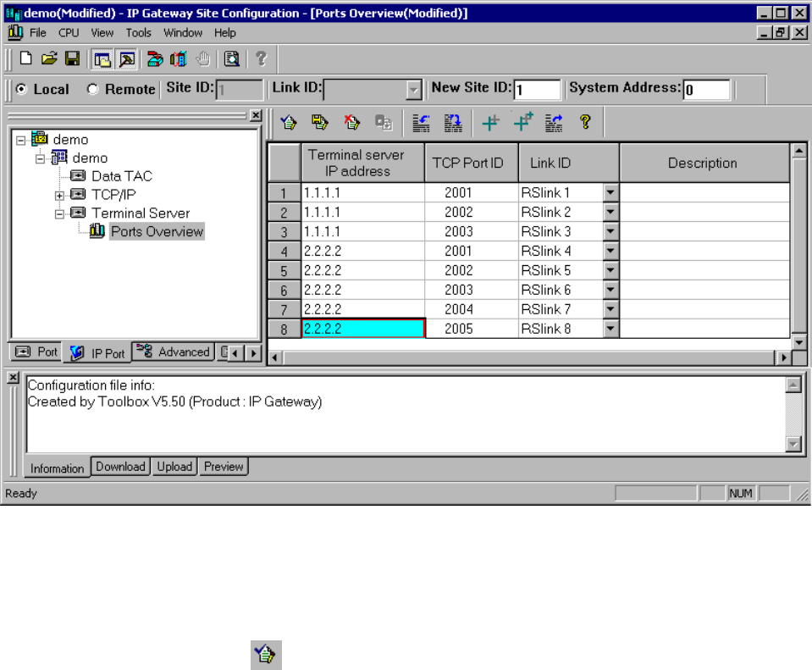Click the yellow copy pages table icon
812x670 pixels.
[319, 122]
